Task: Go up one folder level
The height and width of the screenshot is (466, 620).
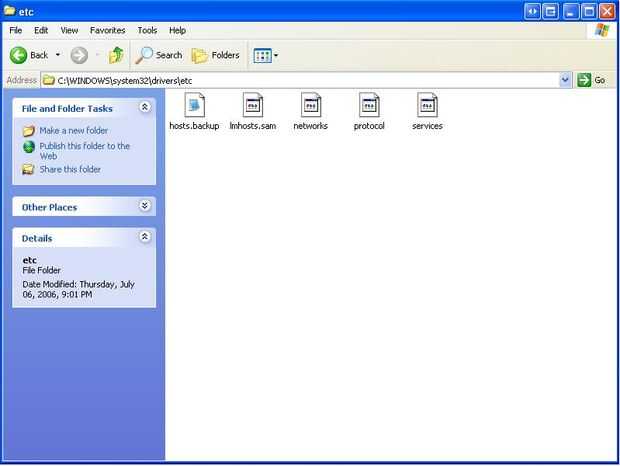Action: click(116, 55)
